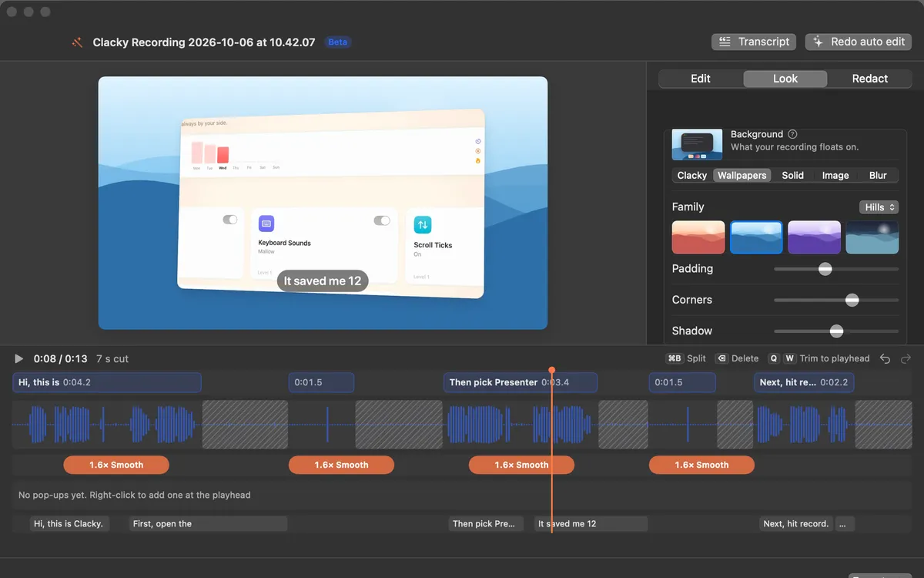Screen dimensions: 924x578
Task: Open the Transcript panel
Action: 754,42
